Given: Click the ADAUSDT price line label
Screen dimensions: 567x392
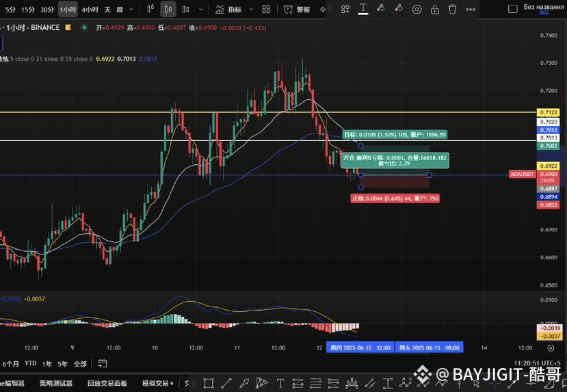Looking at the screenshot, I should [522, 174].
